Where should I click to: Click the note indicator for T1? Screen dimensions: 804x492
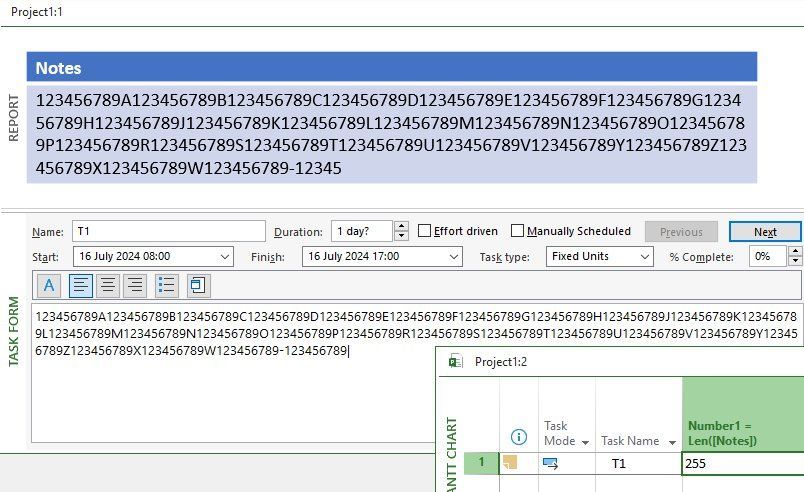point(510,462)
